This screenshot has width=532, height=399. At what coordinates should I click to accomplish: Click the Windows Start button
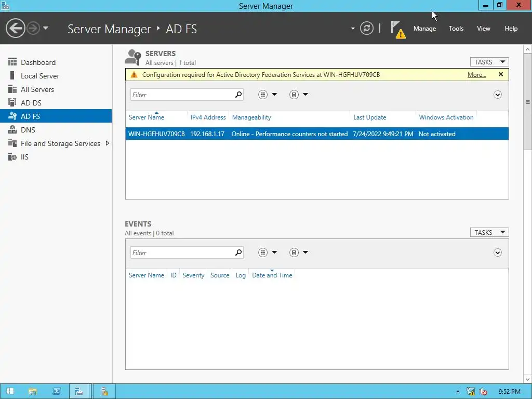click(x=10, y=391)
